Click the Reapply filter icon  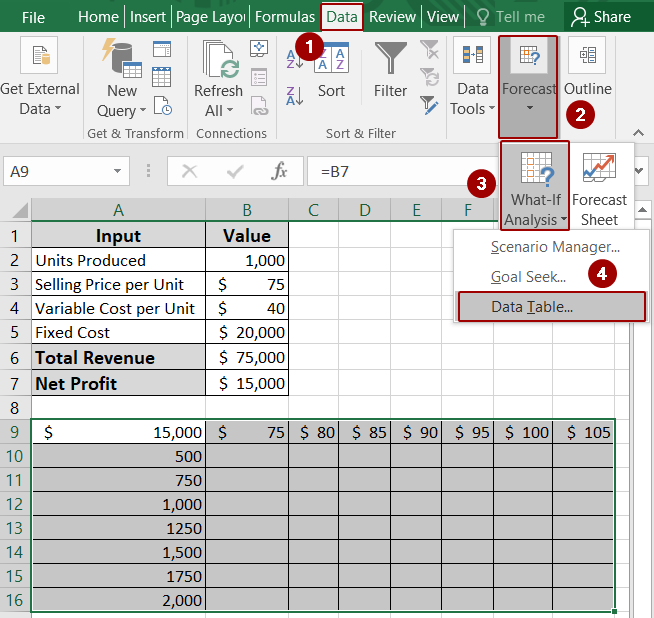[430, 77]
